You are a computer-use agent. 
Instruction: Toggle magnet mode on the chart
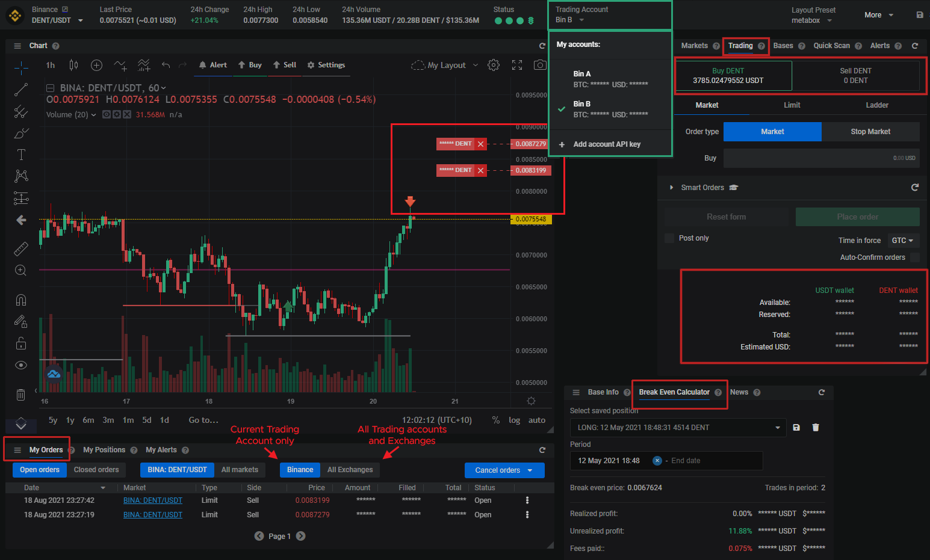coord(21,300)
